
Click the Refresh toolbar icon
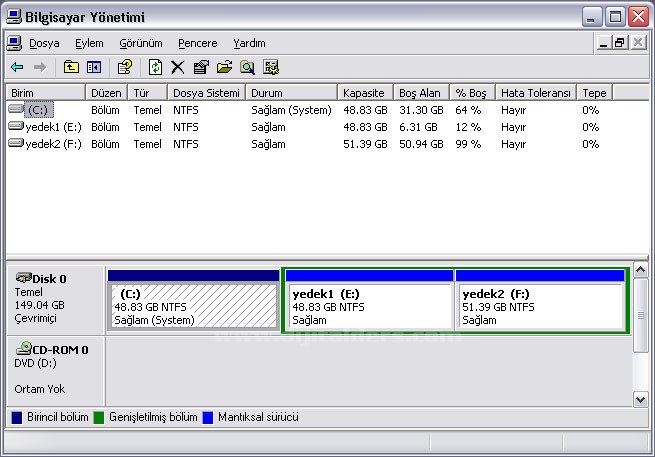pyautogui.click(x=155, y=67)
